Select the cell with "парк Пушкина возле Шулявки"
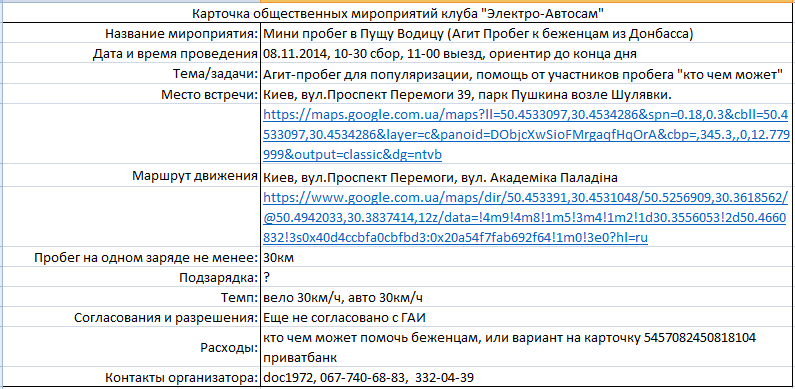The image size is (795, 389). 526,94
